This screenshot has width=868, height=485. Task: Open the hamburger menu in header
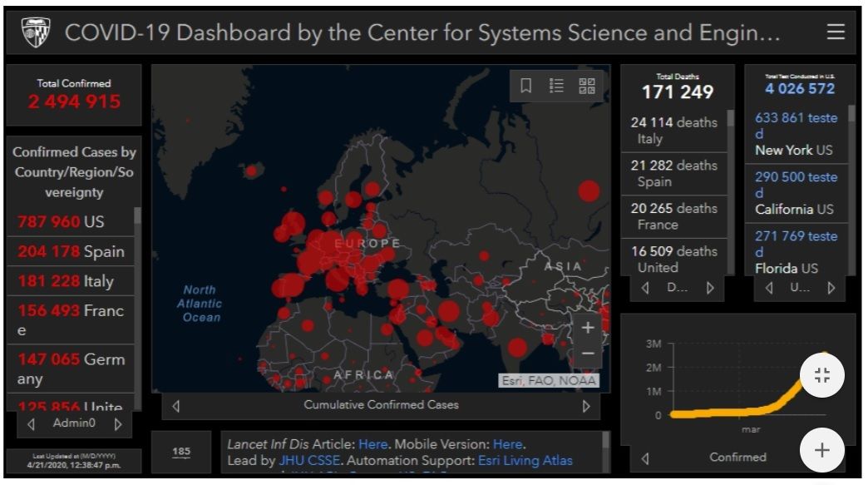coord(835,32)
